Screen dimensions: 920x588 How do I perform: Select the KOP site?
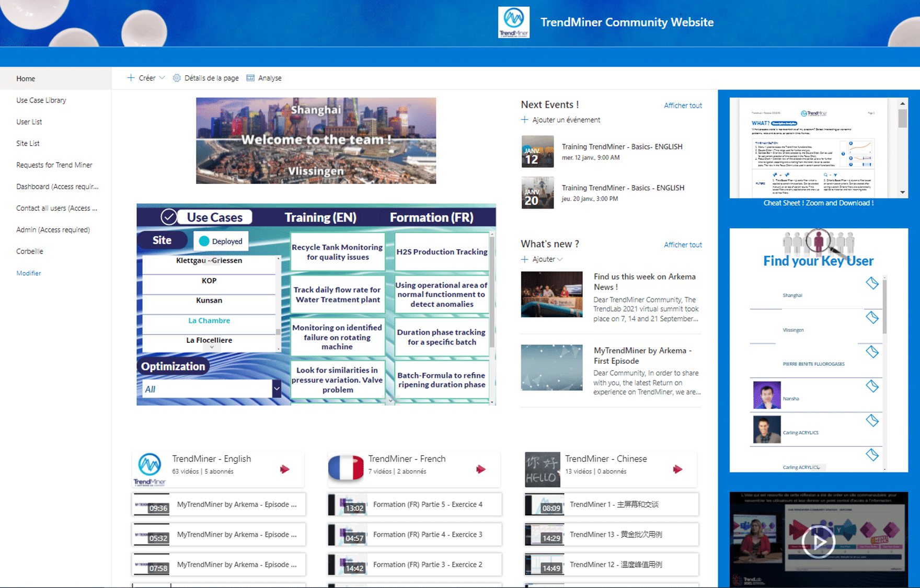pyautogui.click(x=209, y=281)
